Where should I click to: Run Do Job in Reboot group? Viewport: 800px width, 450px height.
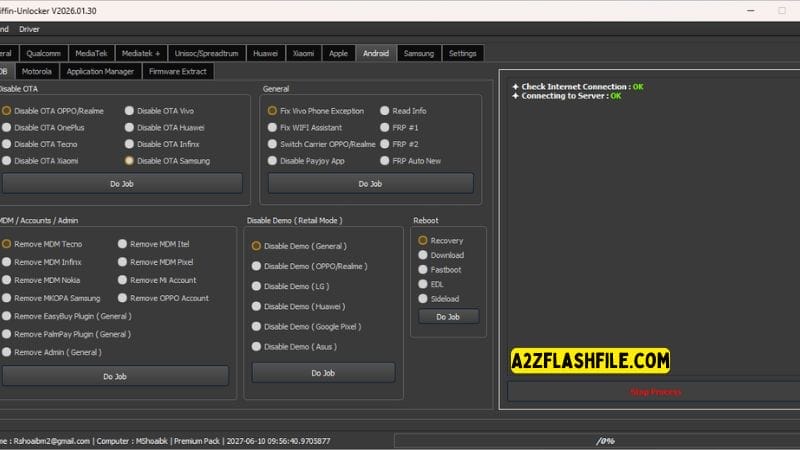448,317
